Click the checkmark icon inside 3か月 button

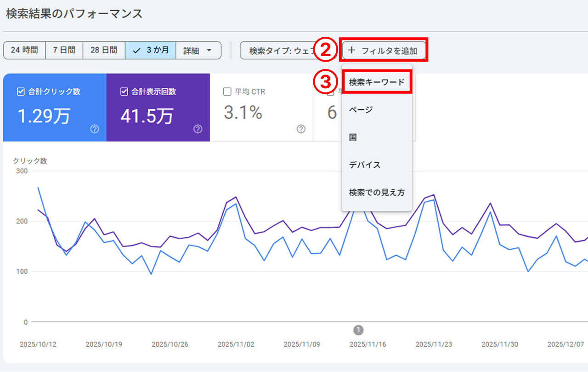(x=137, y=50)
